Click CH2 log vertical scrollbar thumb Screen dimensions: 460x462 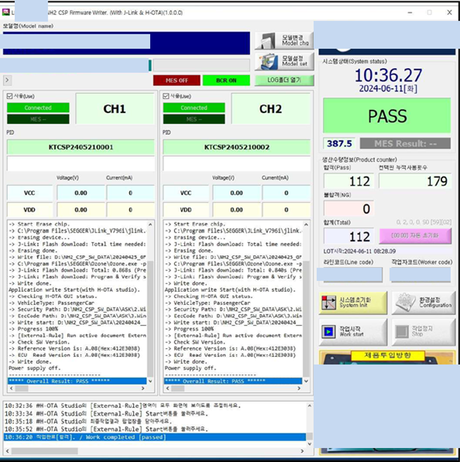coord(306,318)
